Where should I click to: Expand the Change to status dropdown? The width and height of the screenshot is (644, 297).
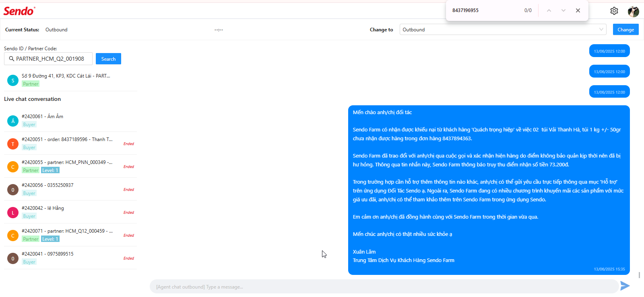tap(503, 29)
